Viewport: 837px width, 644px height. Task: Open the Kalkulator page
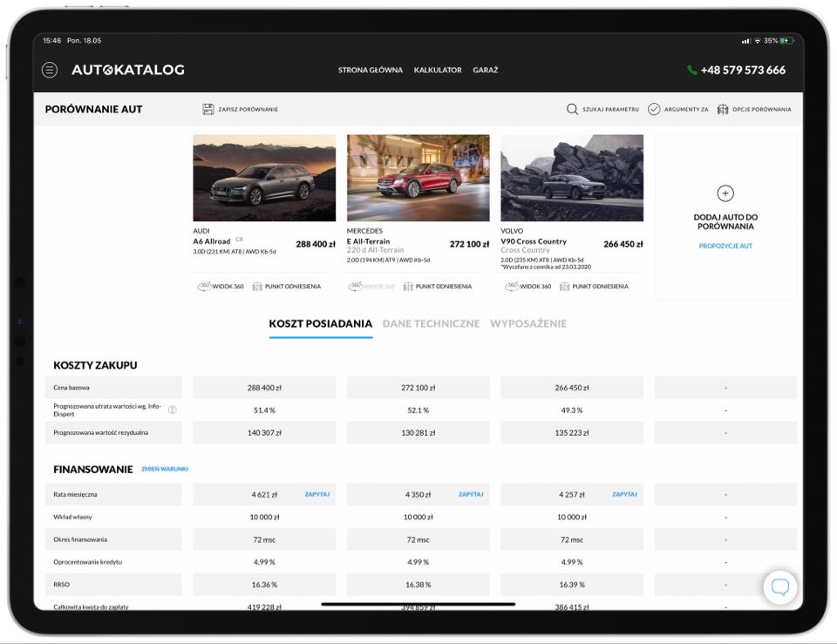click(438, 70)
